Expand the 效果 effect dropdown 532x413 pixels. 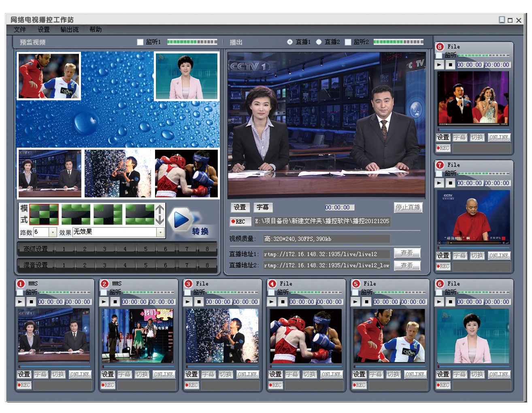click(x=160, y=232)
